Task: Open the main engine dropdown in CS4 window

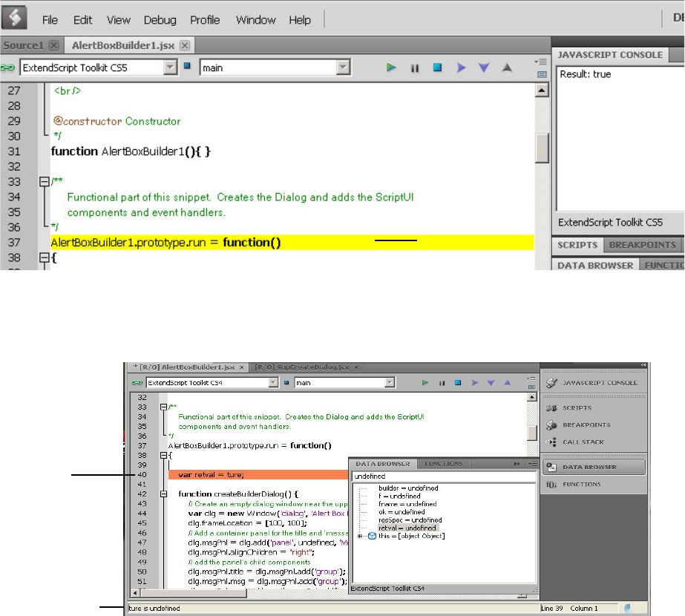Action: click(390, 383)
